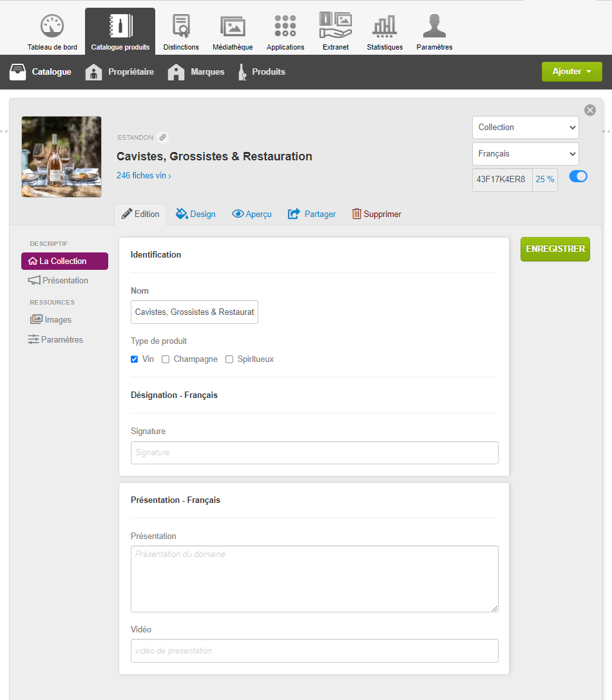The image size is (612, 700).
Task: Toggle the blue collection activation switch
Action: 578,176
